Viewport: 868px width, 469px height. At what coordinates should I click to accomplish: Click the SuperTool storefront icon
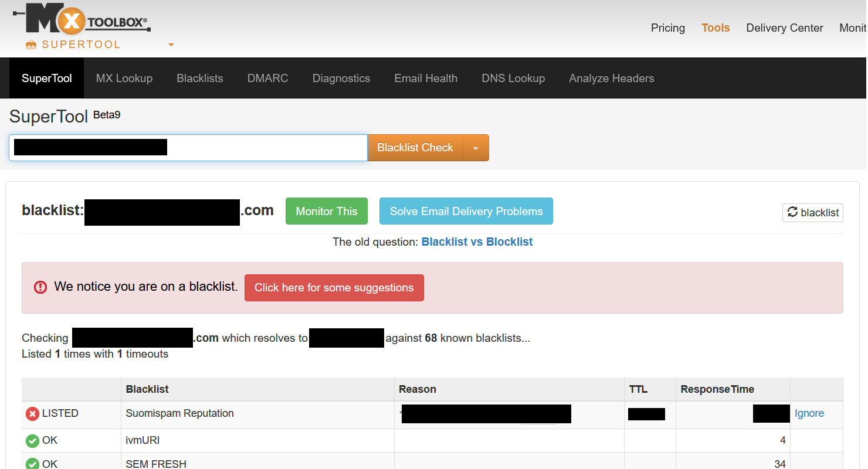click(x=31, y=45)
